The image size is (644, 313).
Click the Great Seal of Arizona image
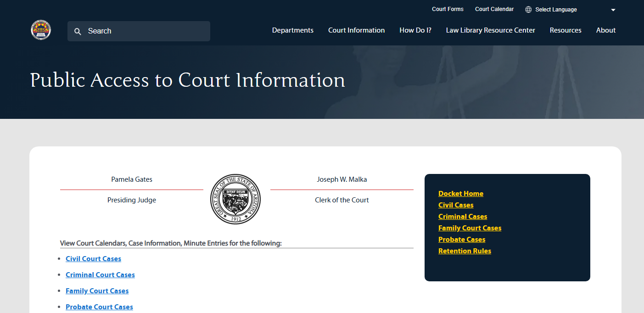235,199
